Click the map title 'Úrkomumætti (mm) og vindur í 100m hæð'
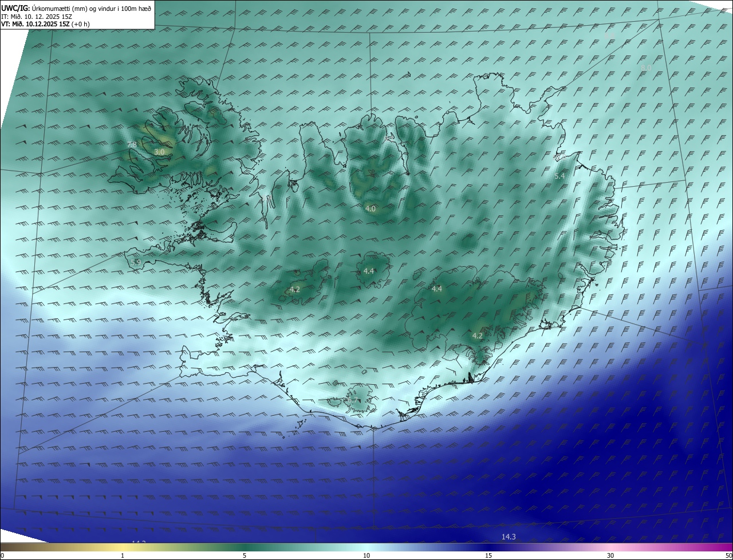The width and height of the screenshot is (733, 560). coord(91,8)
